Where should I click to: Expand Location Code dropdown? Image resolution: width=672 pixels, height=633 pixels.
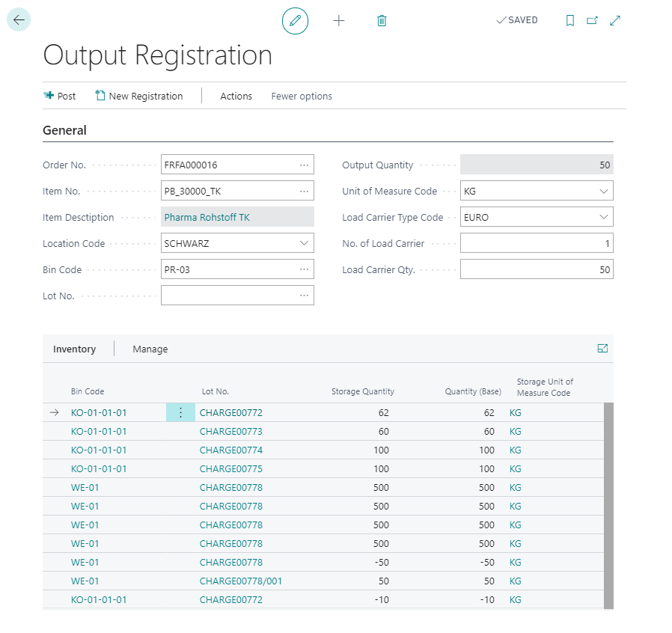(305, 243)
